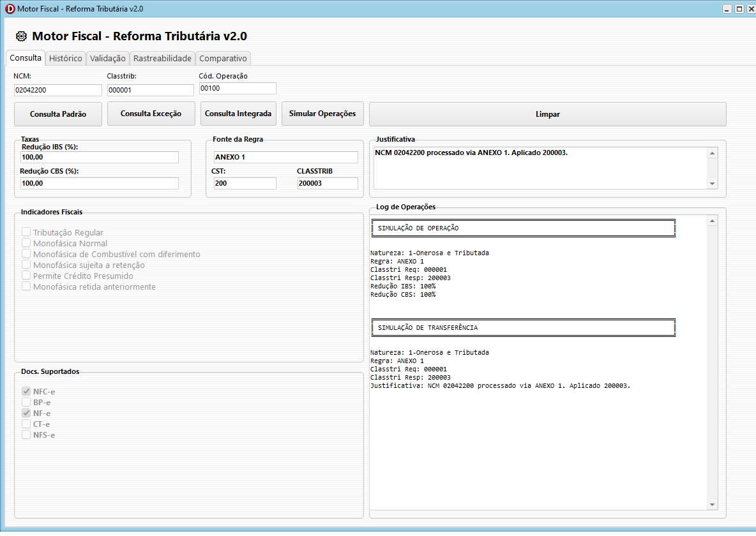
Task: Click Log de Operações scroll up arrow
Action: click(713, 221)
